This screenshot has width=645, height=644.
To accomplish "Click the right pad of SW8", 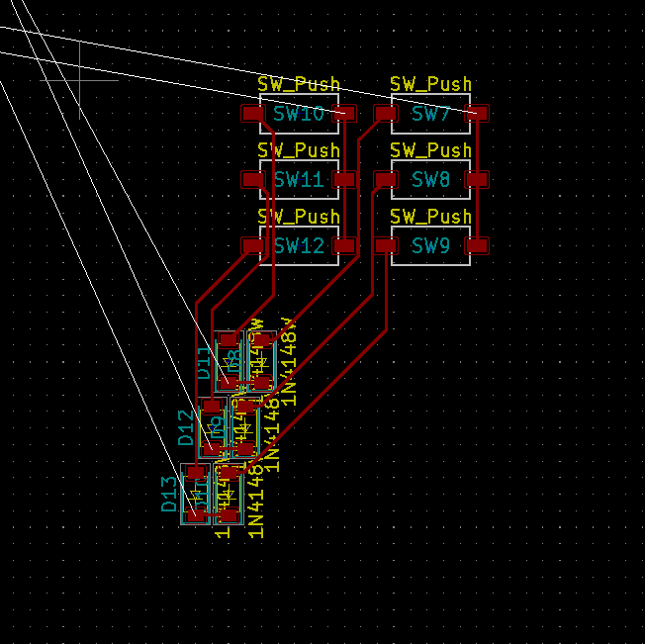I will pos(478,179).
